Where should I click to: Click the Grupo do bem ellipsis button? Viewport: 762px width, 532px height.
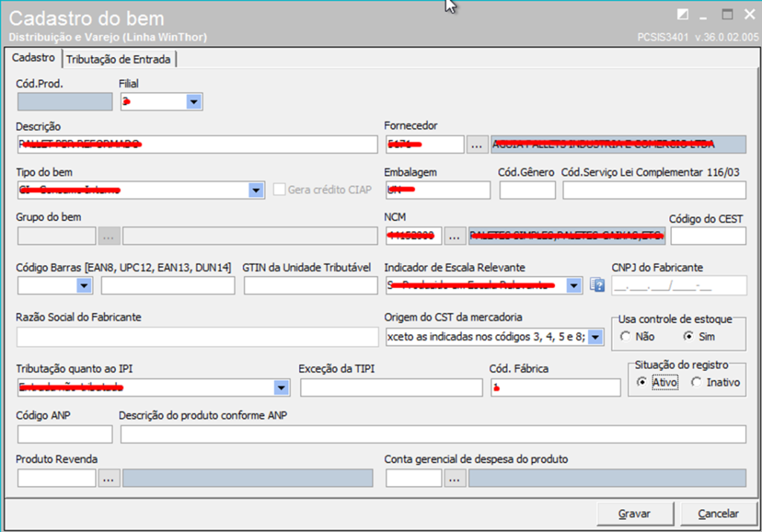(109, 237)
